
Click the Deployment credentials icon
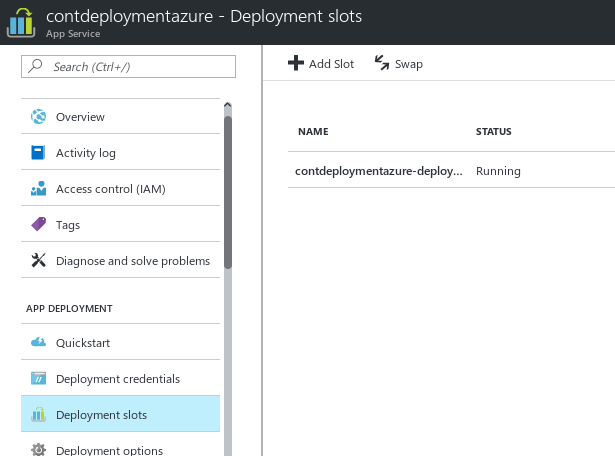coord(39,379)
